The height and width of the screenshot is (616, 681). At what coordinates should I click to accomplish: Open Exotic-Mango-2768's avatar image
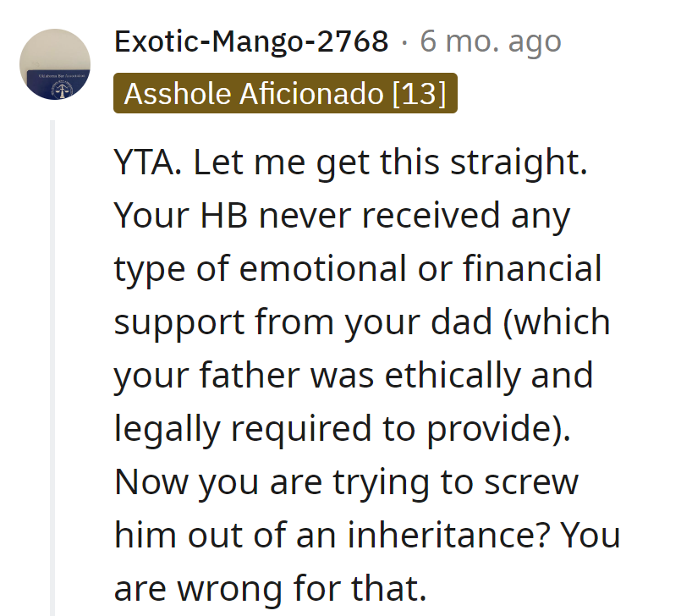pos(55,64)
